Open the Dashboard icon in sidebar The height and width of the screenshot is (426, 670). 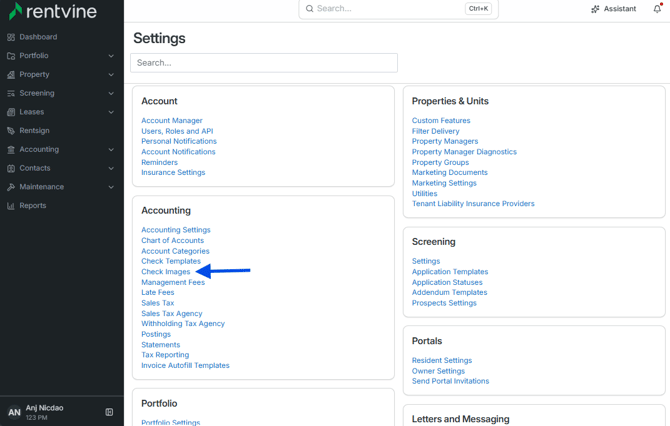(x=11, y=37)
